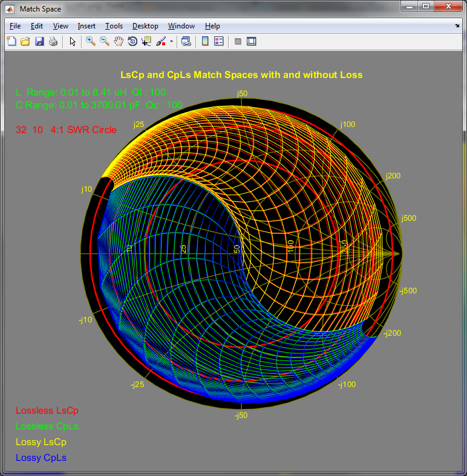This screenshot has height=476, width=467.
Task: Click the '50' resistance label at chart center
Action: (x=237, y=249)
